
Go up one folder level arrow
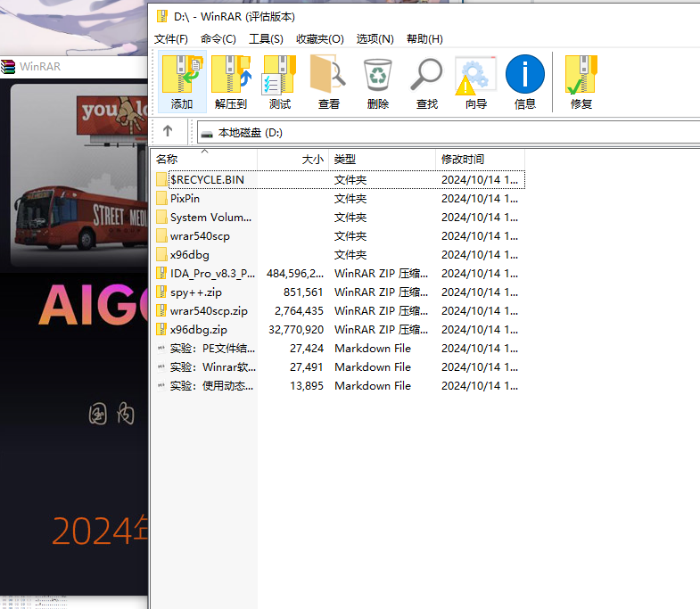click(x=168, y=131)
